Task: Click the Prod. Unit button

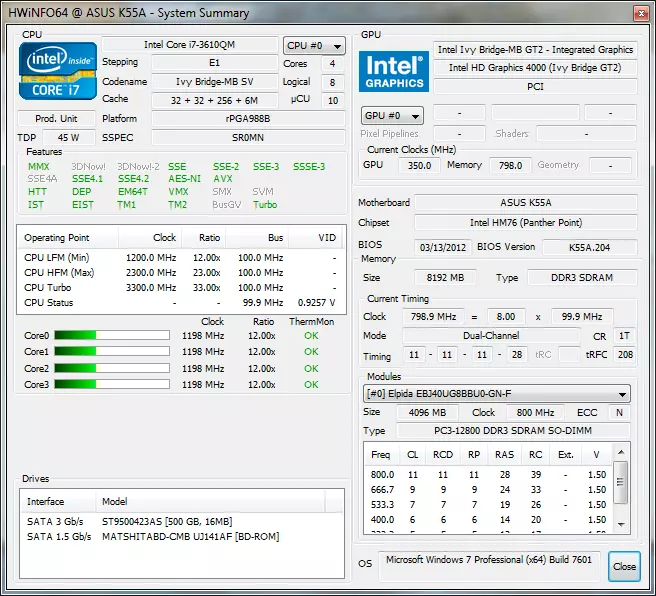Action: pyautogui.click(x=56, y=119)
